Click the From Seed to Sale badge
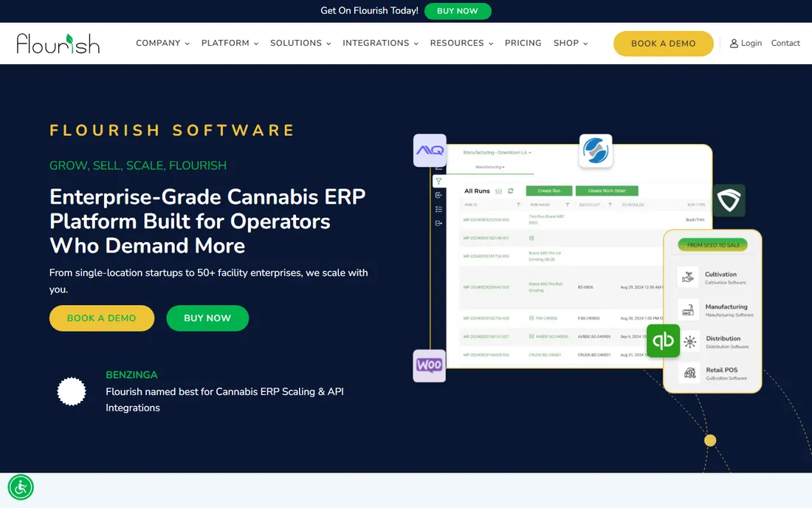This screenshot has width=812, height=508. [712, 245]
